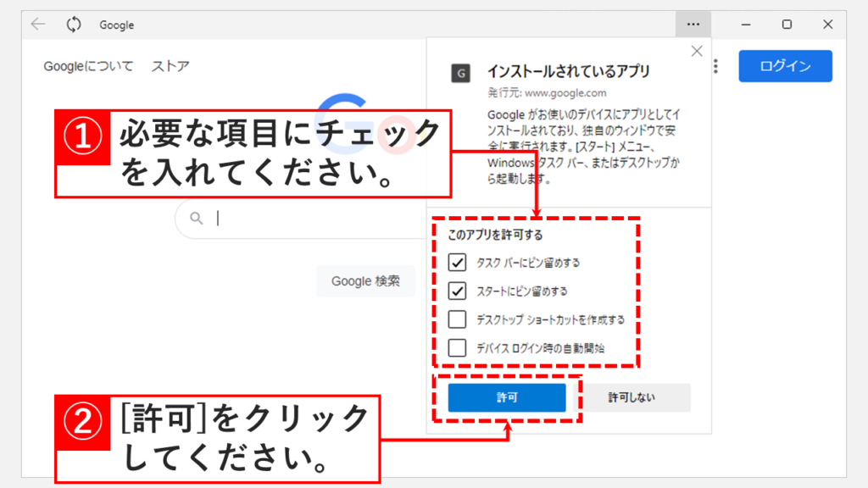
Task: Open the Googleについて link
Action: click(89, 66)
